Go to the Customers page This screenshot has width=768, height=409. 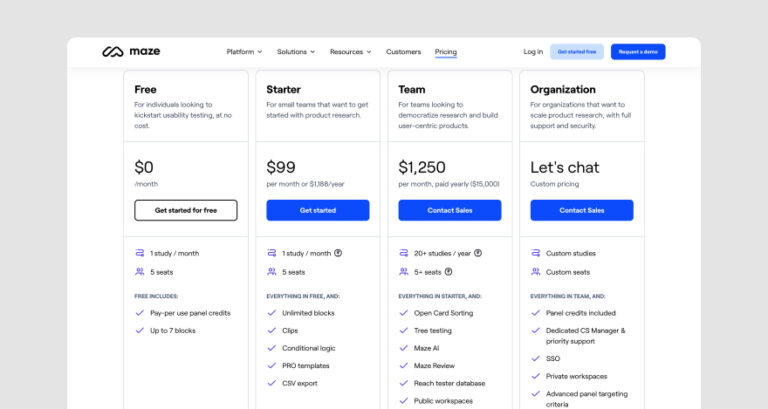(403, 52)
